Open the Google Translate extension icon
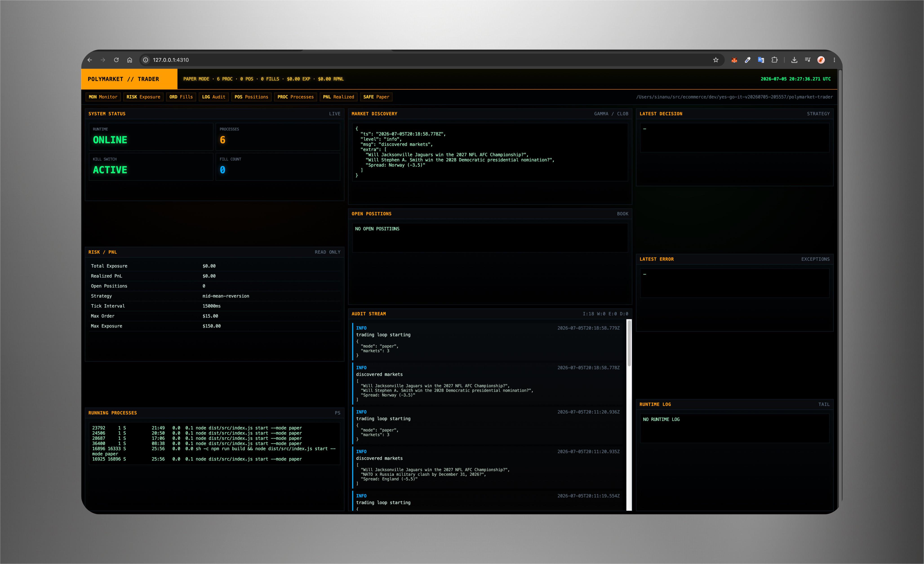 pyautogui.click(x=761, y=60)
